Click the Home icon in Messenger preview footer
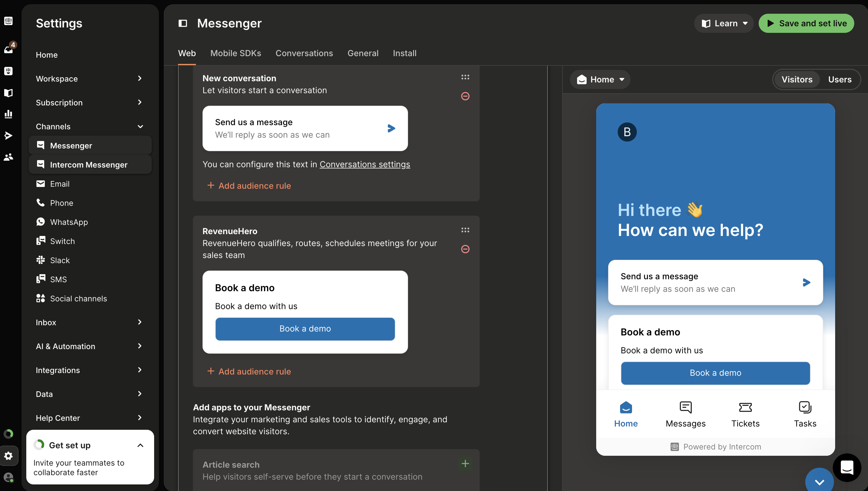Image resolution: width=868 pixels, height=491 pixels. point(626,407)
